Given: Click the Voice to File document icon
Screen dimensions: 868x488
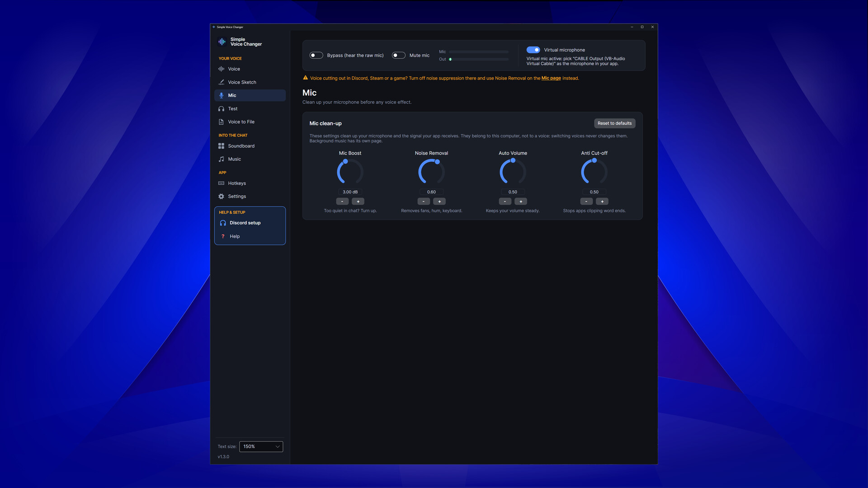Looking at the screenshot, I should [x=221, y=122].
